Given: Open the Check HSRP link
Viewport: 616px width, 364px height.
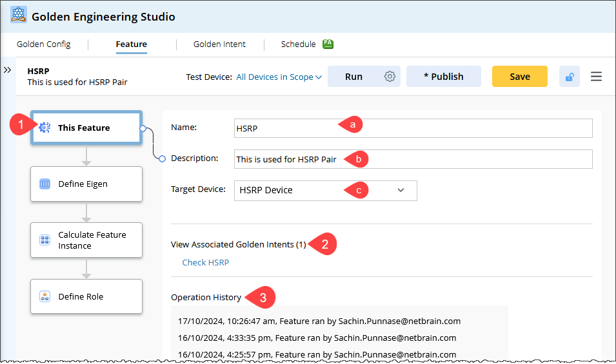Looking at the screenshot, I should pyautogui.click(x=205, y=262).
